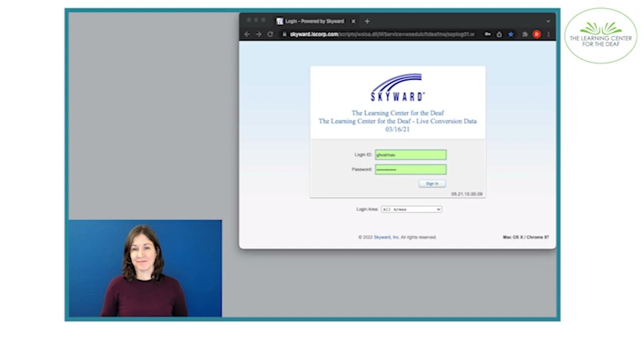This screenshot has width=644, height=362.
Task: Click the address bar URL field
Action: click(382, 34)
